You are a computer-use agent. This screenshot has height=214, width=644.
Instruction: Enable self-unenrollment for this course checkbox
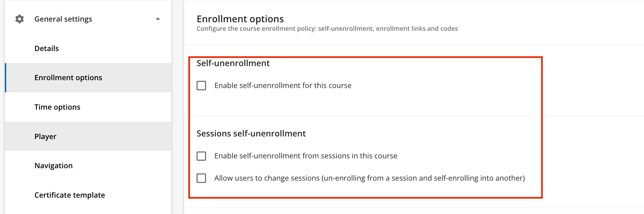(x=201, y=86)
